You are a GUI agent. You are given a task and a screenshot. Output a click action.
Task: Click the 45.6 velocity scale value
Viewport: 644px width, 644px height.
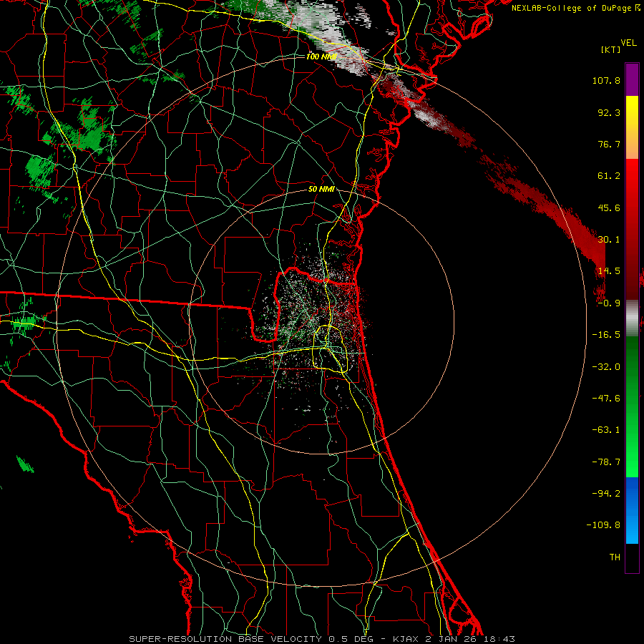[609, 208]
